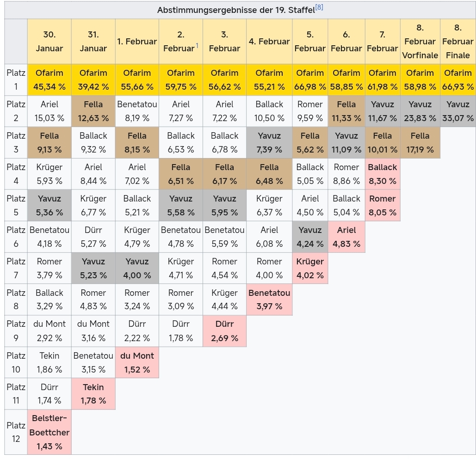Select the 8. Februar Vorfinale column header
The height and width of the screenshot is (459, 476).
click(420, 42)
